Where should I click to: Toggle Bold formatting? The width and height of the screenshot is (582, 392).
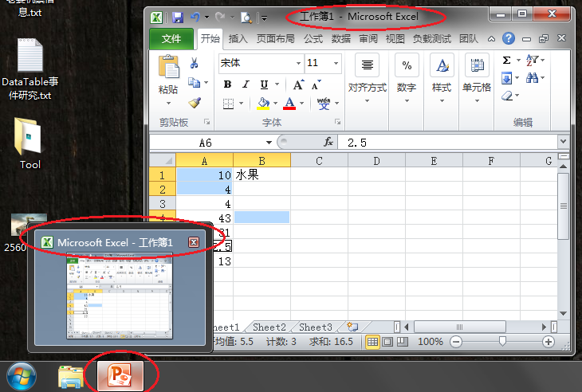click(227, 84)
